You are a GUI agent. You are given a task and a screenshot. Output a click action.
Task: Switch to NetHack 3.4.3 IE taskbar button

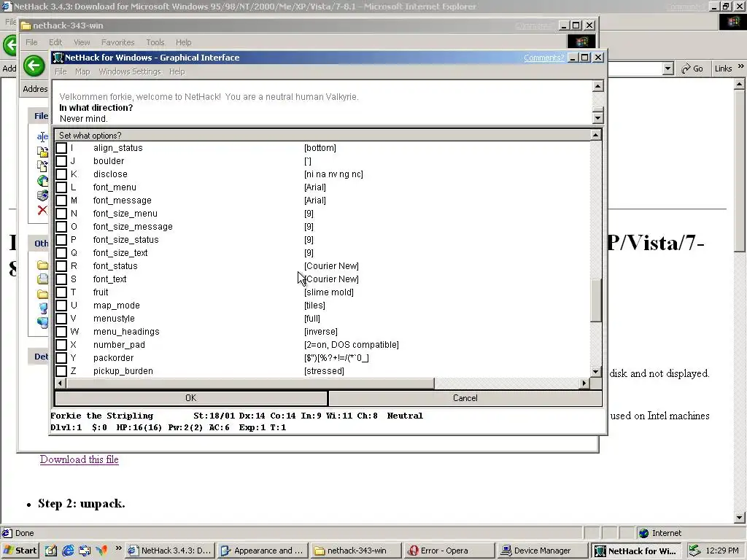[171, 551]
